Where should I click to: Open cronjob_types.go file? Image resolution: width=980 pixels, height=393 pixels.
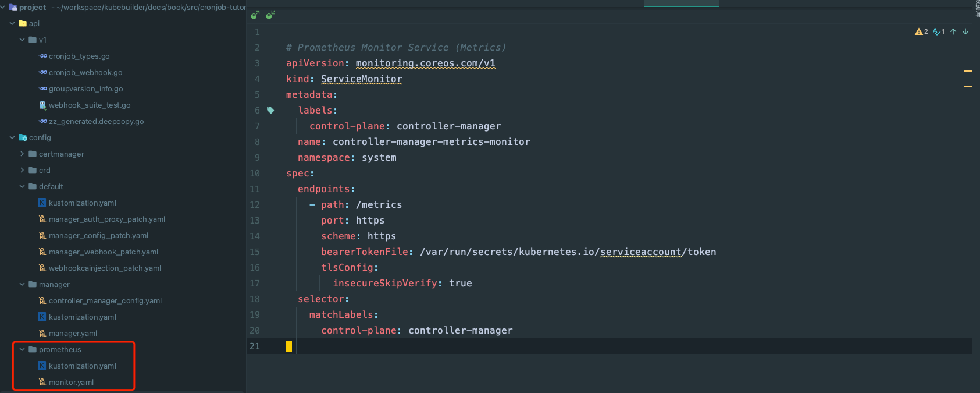(79, 56)
